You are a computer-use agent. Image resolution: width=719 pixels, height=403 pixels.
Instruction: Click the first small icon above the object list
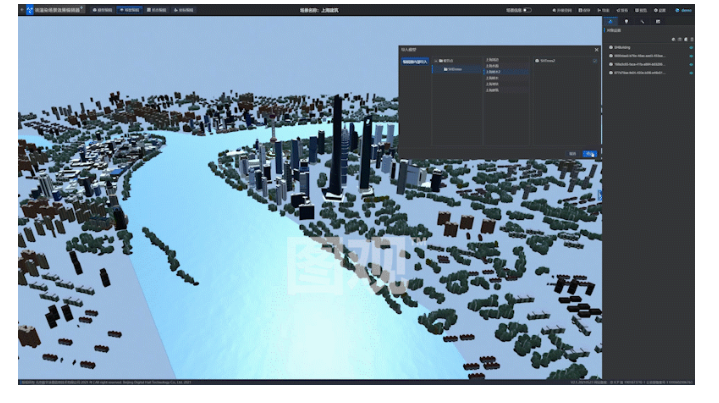point(674,39)
